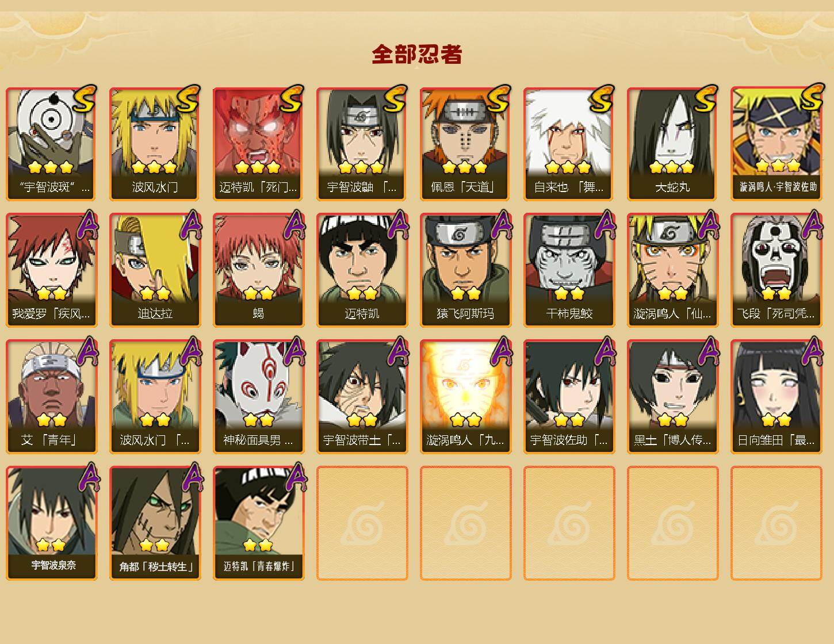Viewport: 834px width, 644px height.
Task: Click the first empty ninja slot
Action: [x=362, y=523]
